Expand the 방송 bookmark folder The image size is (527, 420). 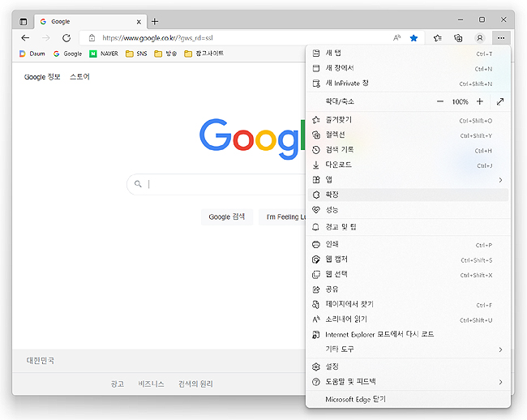click(165, 54)
